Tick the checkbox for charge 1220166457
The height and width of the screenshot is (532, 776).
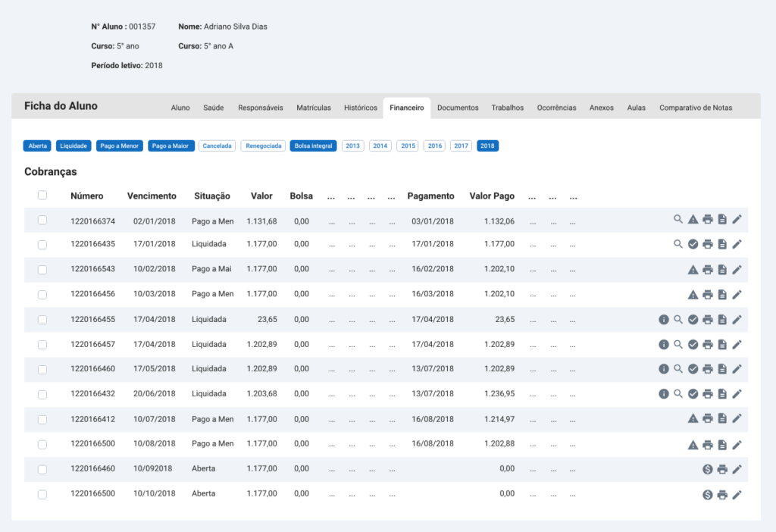pyautogui.click(x=42, y=345)
